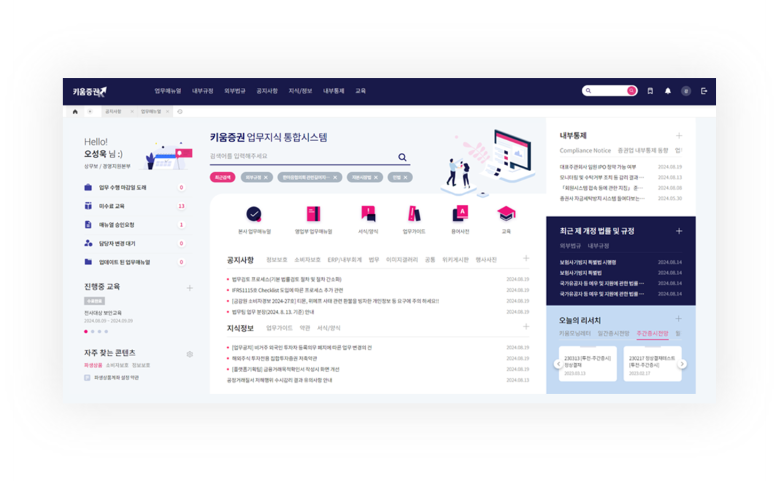Open the user profile avatar icon

pyautogui.click(x=686, y=91)
